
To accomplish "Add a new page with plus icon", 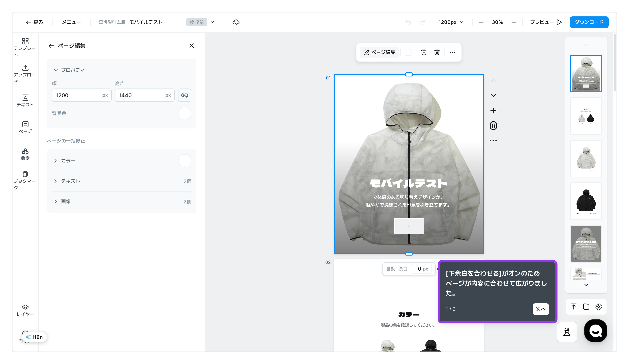I will pos(493,111).
